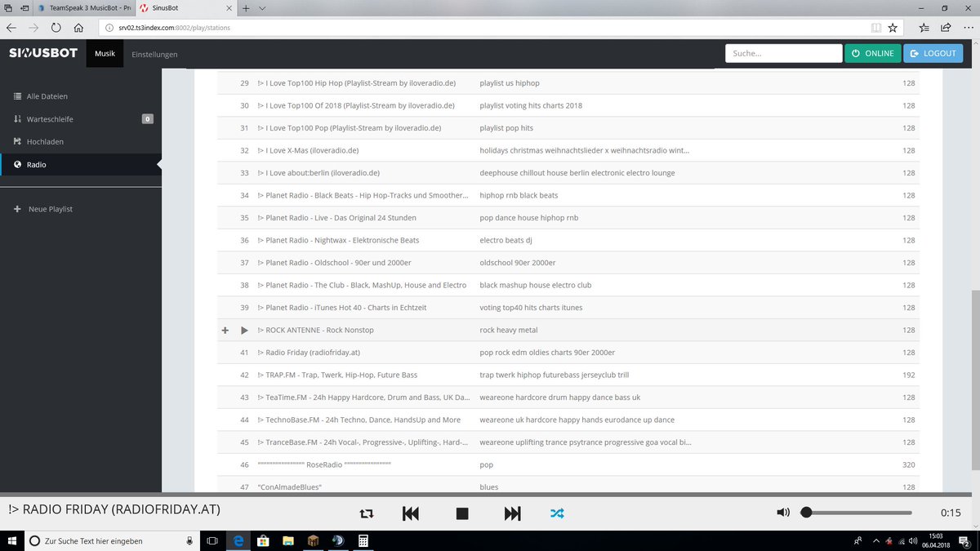The width and height of the screenshot is (980, 551).
Task: Toggle repeat mode in player bar
Action: (x=367, y=513)
